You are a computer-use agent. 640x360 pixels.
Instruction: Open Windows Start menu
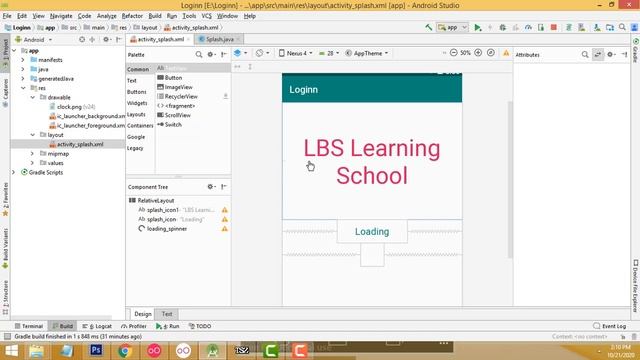tap(11, 351)
